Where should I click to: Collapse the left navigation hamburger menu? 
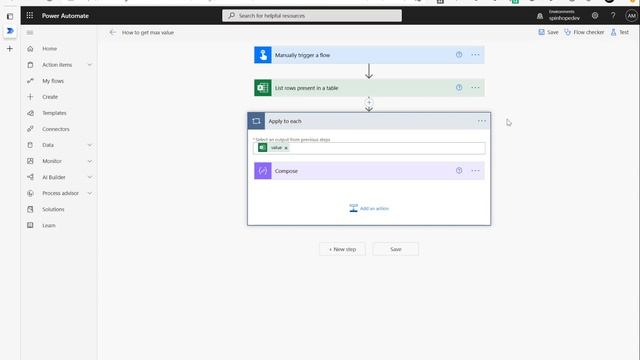coord(30,32)
